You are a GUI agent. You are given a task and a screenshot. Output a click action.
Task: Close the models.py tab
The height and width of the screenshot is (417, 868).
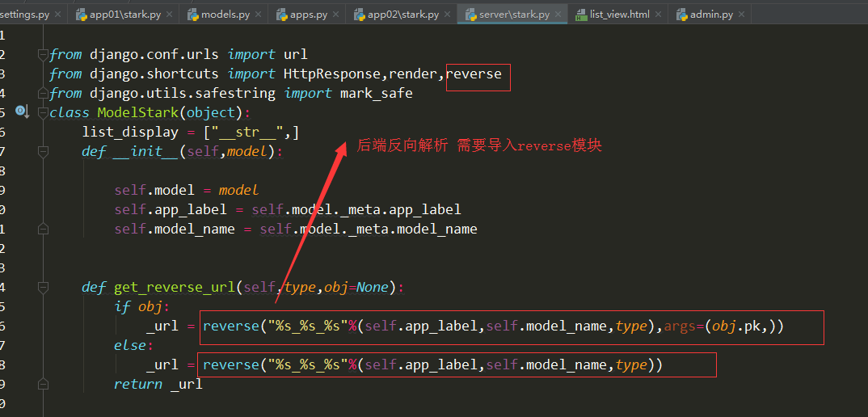tap(258, 15)
